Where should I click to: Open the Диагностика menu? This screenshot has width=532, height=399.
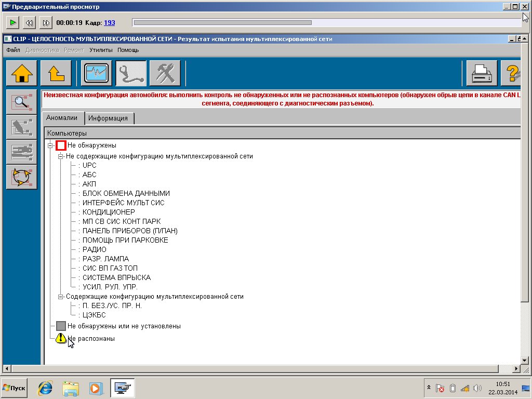point(42,50)
